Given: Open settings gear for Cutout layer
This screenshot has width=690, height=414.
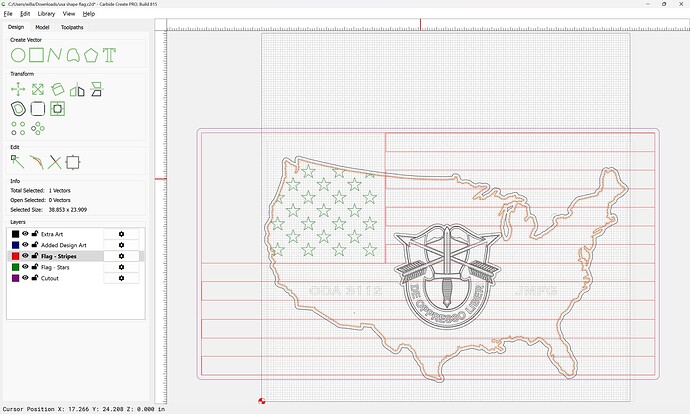Looking at the screenshot, I should pos(121,278).
